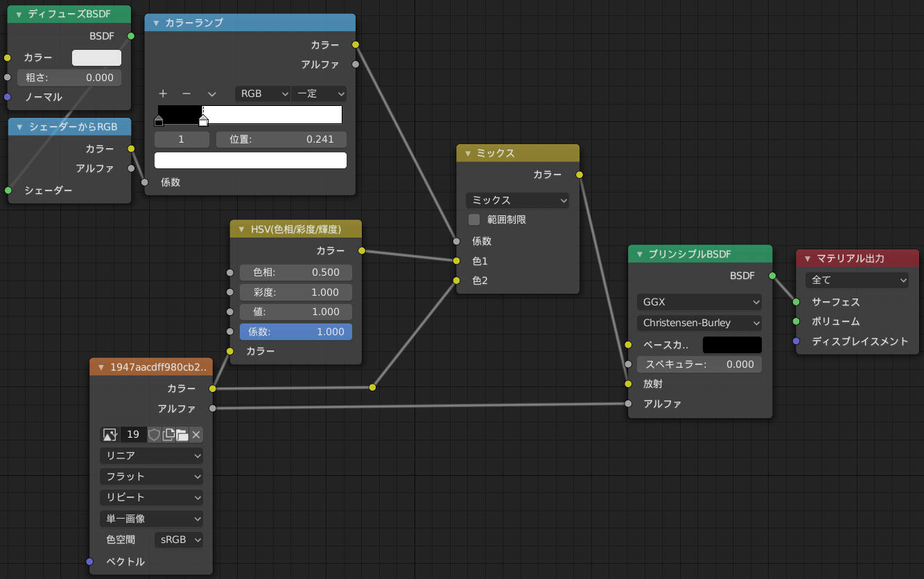924x579 pixels.
Task: Open the sRGB color space dropdown
Action: point(180,540)
